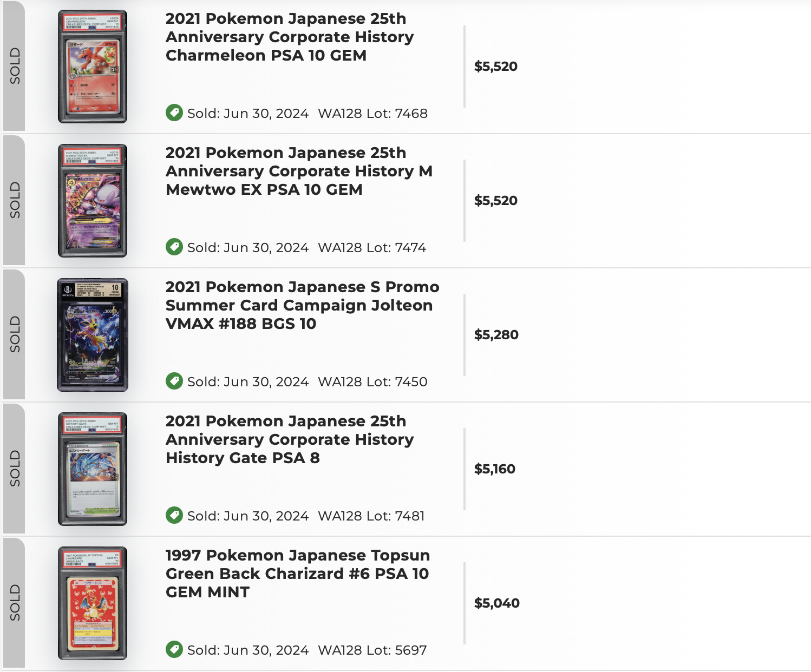Image resolution: width=811 pixels, height=672 pixels.
Task: Click green sold tag icon for Lot 7474
Action: 174,247
